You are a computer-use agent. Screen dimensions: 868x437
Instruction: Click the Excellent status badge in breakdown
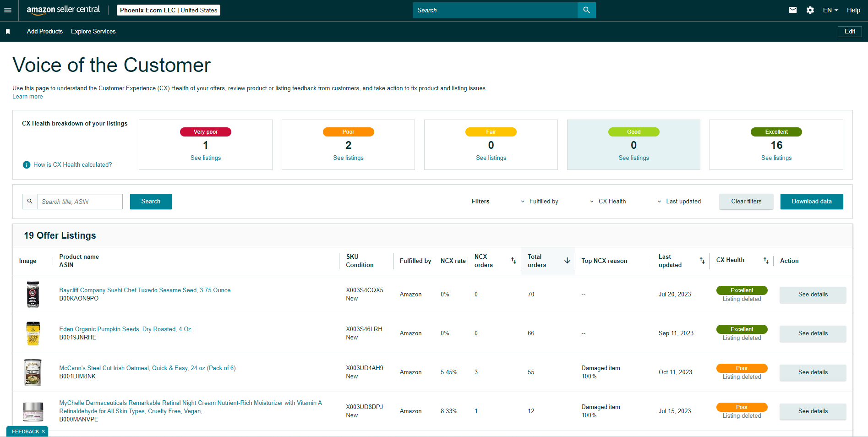coord(776,132)
